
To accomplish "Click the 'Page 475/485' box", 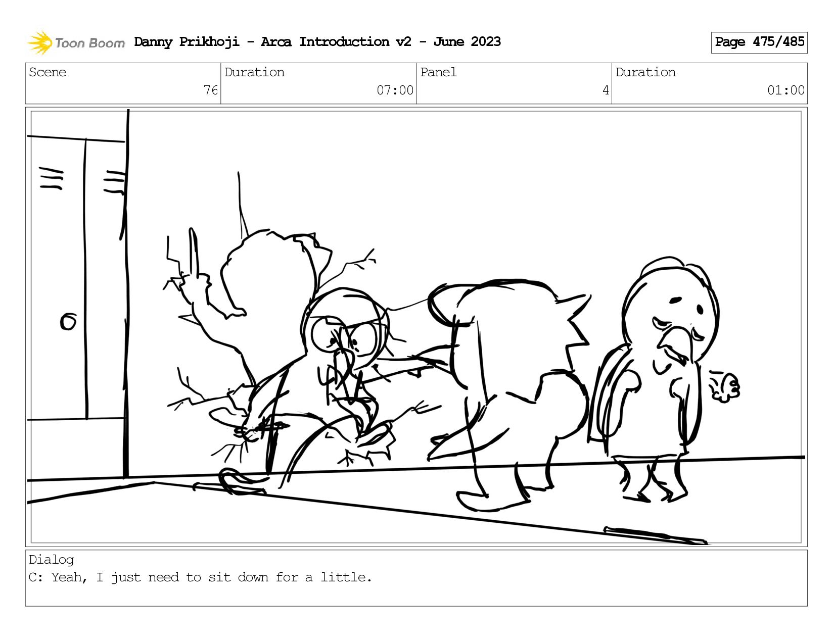I will pyautogui.click(x=759, y=42).
